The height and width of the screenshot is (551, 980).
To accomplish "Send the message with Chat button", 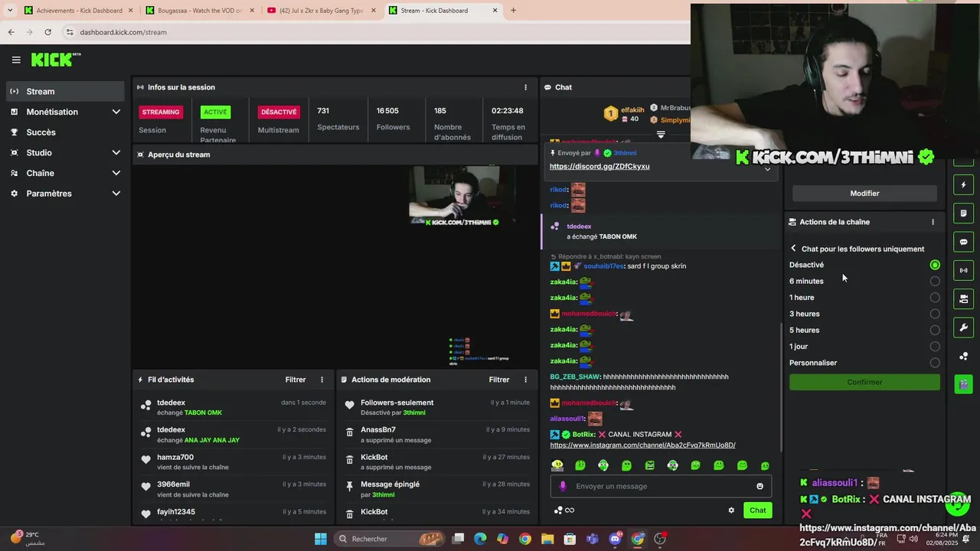I will tap(757, 510).
